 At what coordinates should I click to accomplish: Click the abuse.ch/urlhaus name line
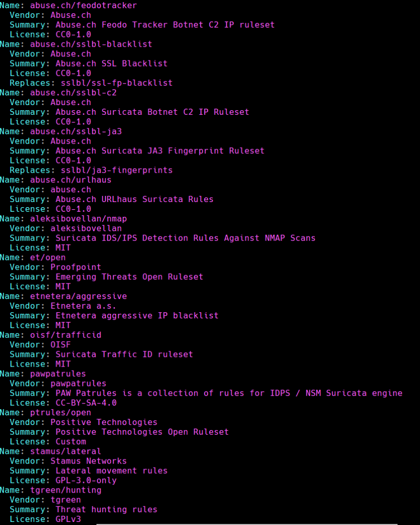[x=70, y=180]
